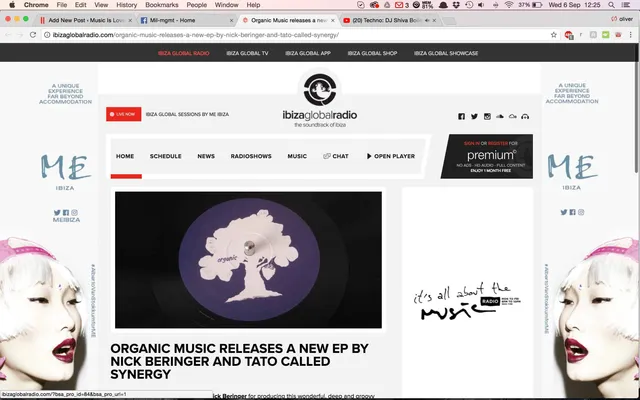
Task: Launch Open Player
Action: [391, 156]
